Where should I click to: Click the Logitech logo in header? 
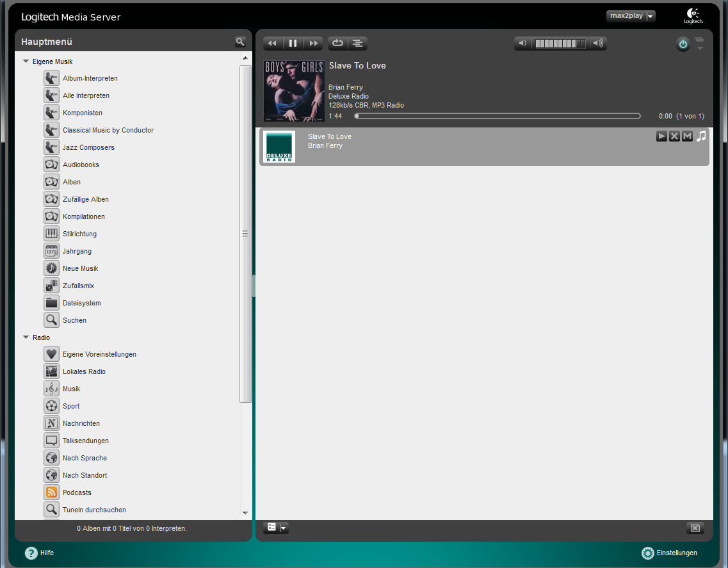pos(693,16)
